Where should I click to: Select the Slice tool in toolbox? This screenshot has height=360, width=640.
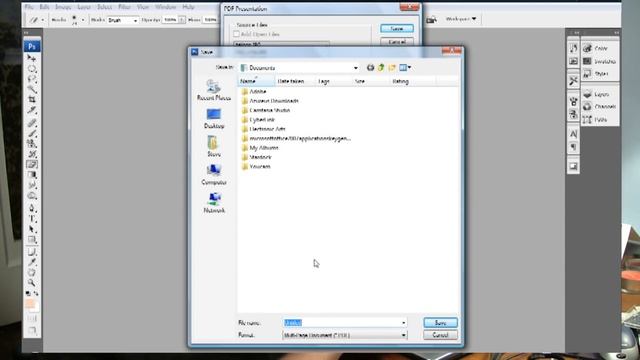[x=31, y=110]
